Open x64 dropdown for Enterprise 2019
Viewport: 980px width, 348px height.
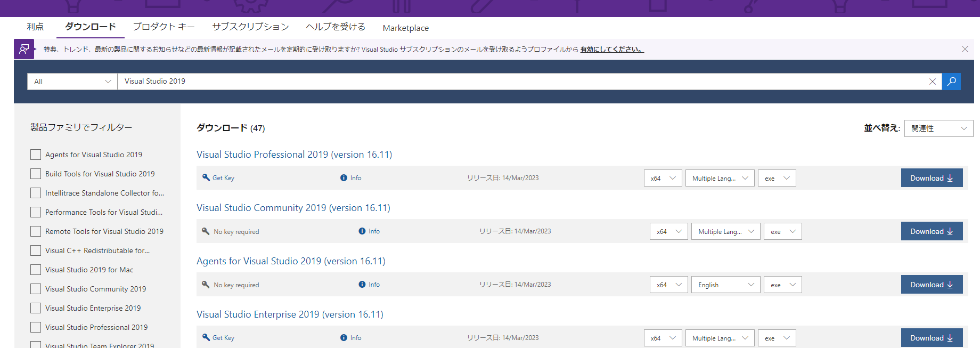coord(663,338)
